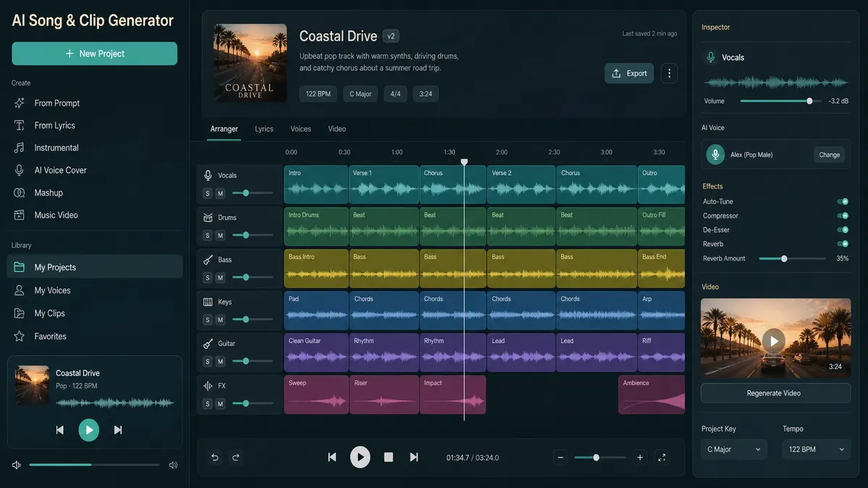Viewport: 868px width, 488px height.
Task: Open Favorites in the library
Action: [x=94, y=337]
